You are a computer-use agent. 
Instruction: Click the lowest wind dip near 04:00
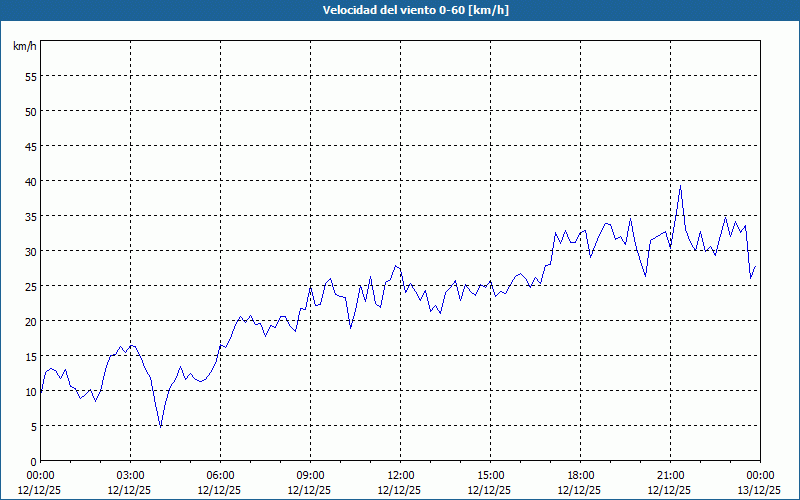click(x=160, y=427)
